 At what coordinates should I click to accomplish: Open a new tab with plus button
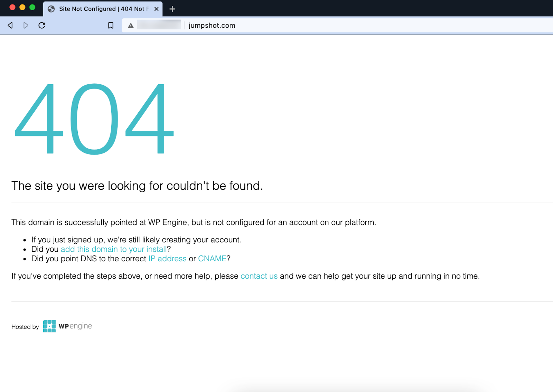point(172,9)
